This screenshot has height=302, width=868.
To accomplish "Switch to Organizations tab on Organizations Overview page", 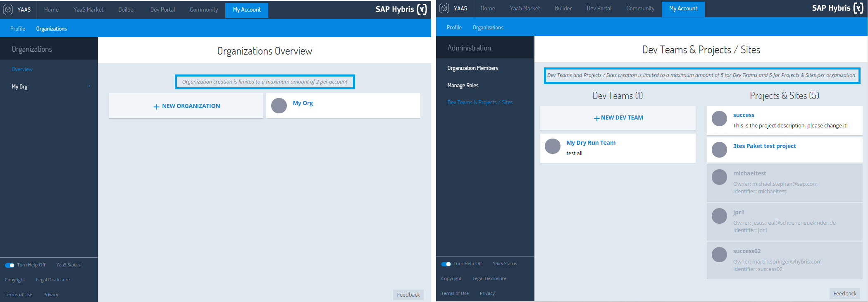I will pos(52,29).
